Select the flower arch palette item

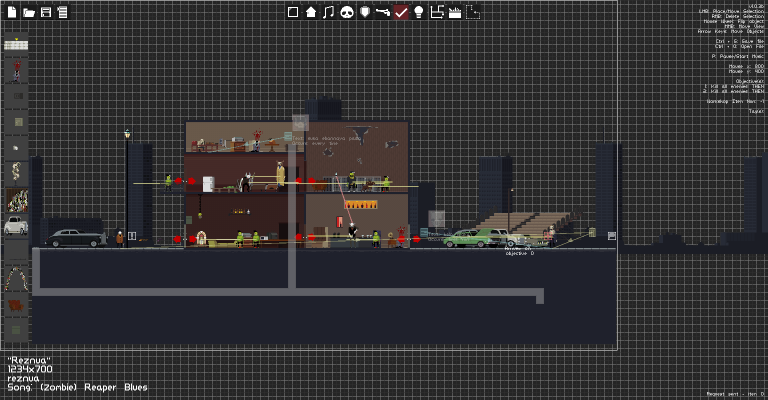click(16, 279)
